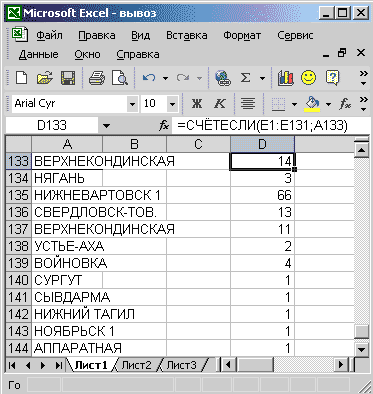
Task: Apply center alignment button
Action: [x=248, y=104]
